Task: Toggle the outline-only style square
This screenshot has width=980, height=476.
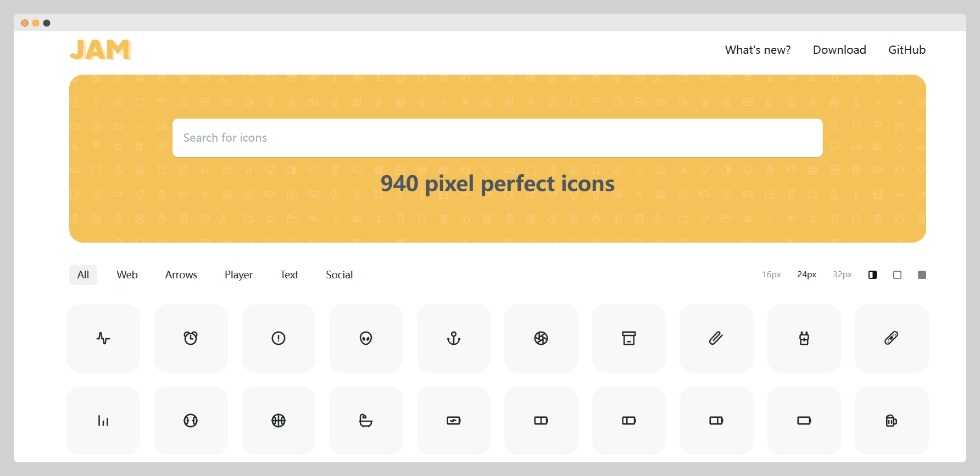Action: pyautogui.click(x=897, y=275)
